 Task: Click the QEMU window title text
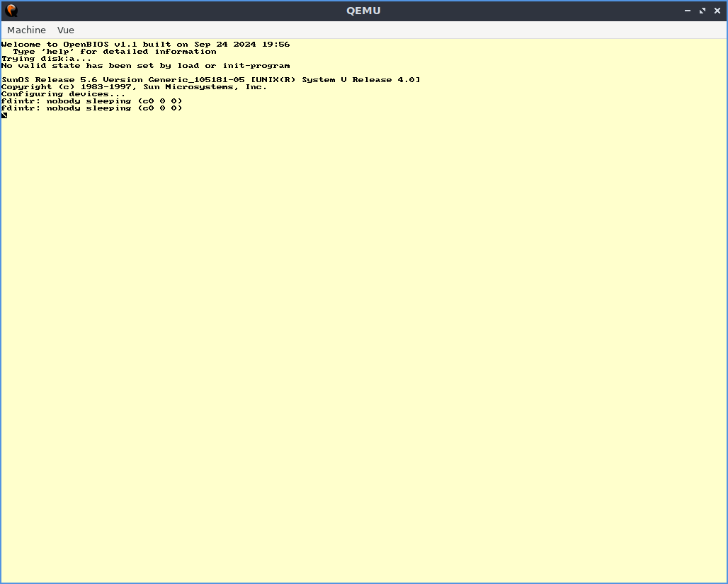363,11
